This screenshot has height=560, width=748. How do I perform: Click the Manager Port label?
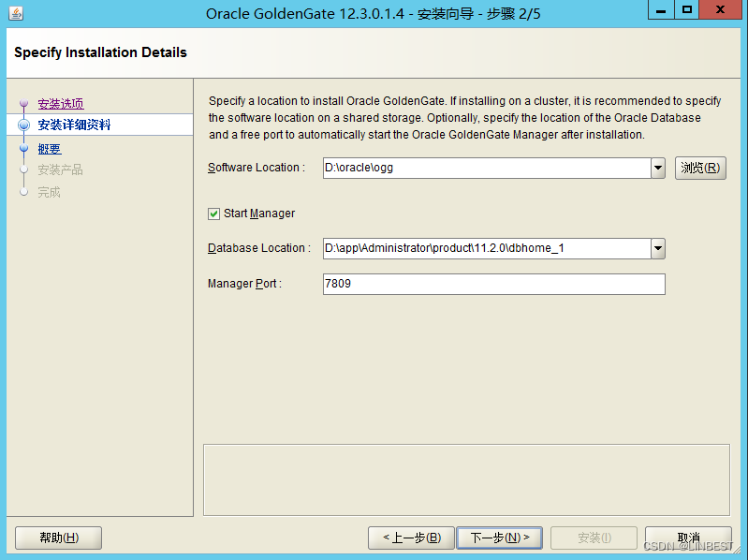point(244,284)
